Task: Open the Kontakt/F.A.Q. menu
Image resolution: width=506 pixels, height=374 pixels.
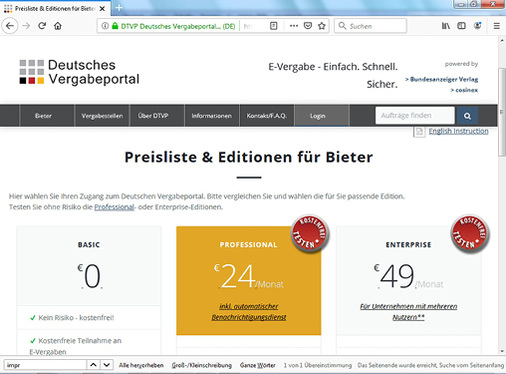Action: pos(267,116)
